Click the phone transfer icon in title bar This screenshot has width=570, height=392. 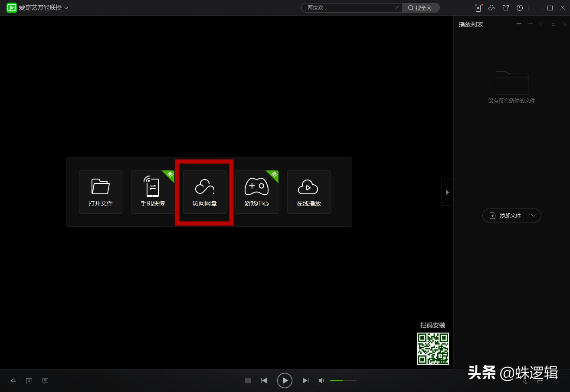tap(478, 8)
